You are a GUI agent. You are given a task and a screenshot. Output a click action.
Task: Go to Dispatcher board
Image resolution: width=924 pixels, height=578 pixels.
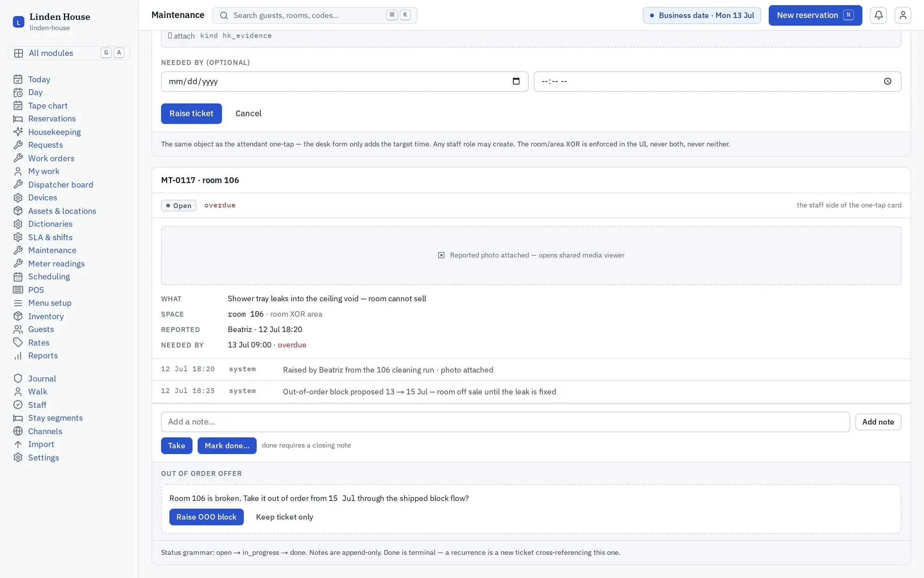pos(61,184)
